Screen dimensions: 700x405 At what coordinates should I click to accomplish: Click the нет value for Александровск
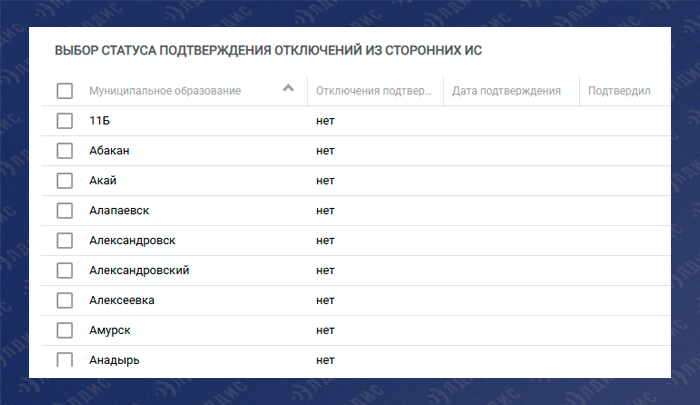325,240
